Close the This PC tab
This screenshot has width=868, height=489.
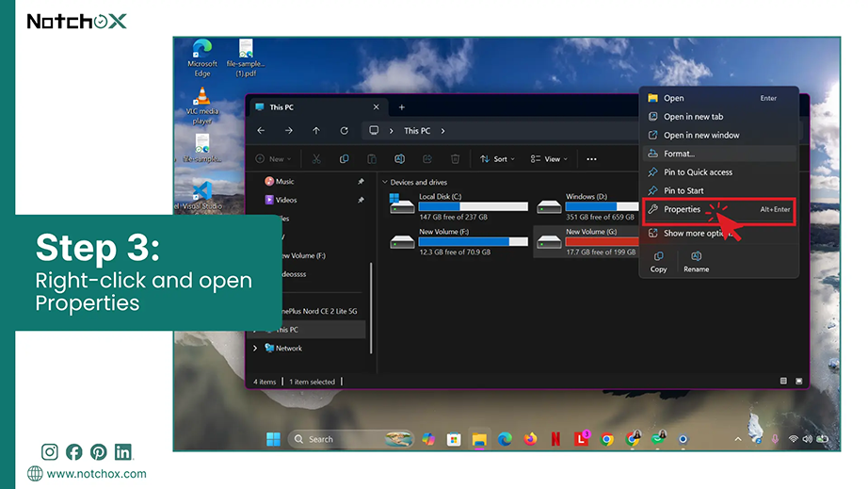point(377,107)
